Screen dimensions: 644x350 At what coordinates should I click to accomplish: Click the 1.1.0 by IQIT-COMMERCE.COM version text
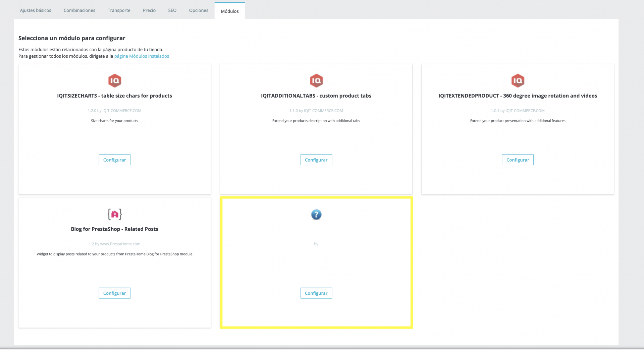pyautogui.click(x=316, y=111)
